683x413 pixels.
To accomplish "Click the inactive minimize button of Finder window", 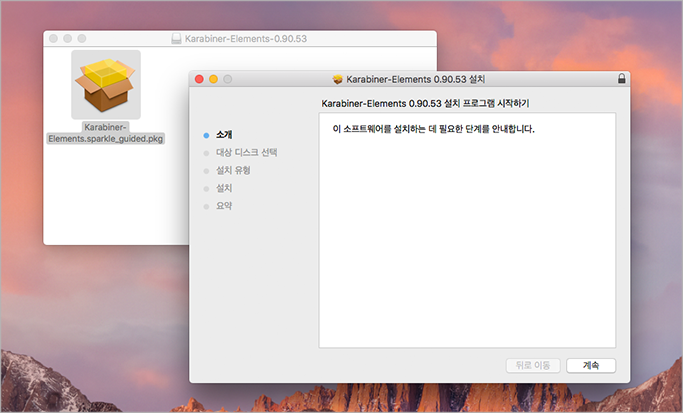I will coord(68,38).
